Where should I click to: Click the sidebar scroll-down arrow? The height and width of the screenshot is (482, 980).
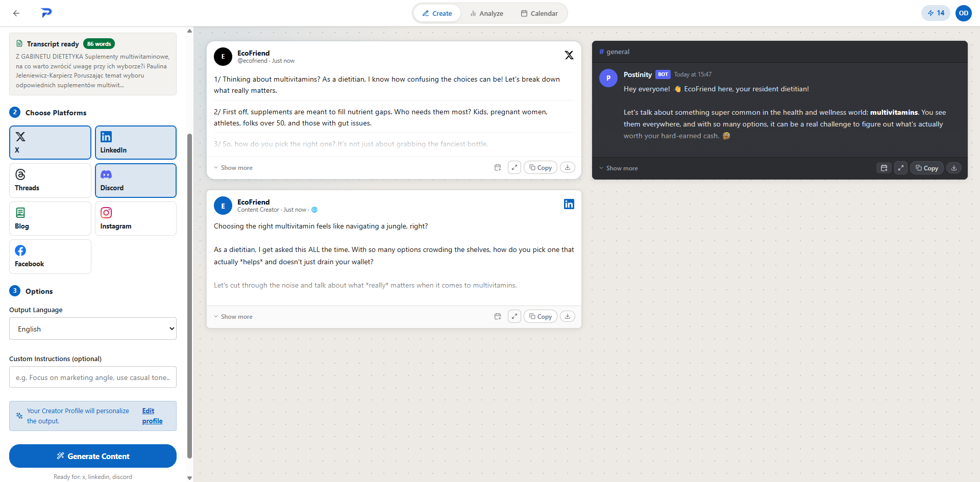tap(190, 478)
